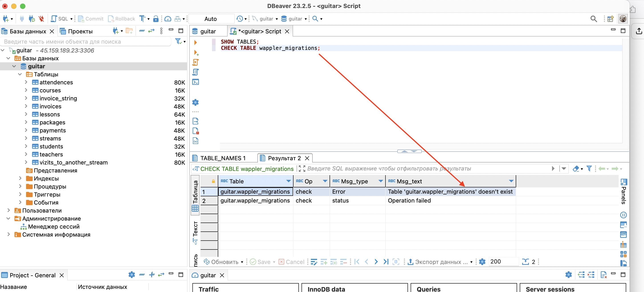Viewport: 644px width, 292px height.
Task: Click Project panel settings gear icon
Action: tap(132, 275)
